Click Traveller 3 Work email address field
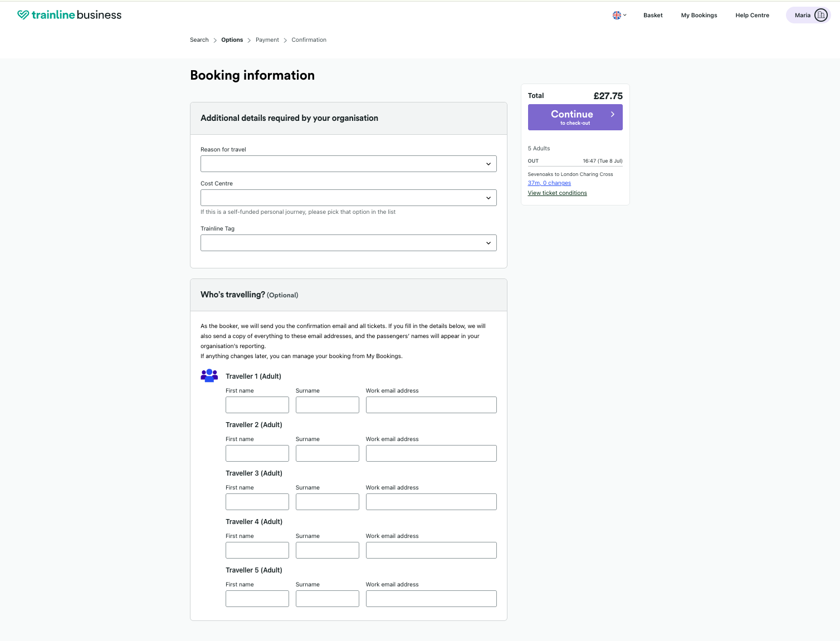The image size is (840, 641). click(x=431, y=502)
